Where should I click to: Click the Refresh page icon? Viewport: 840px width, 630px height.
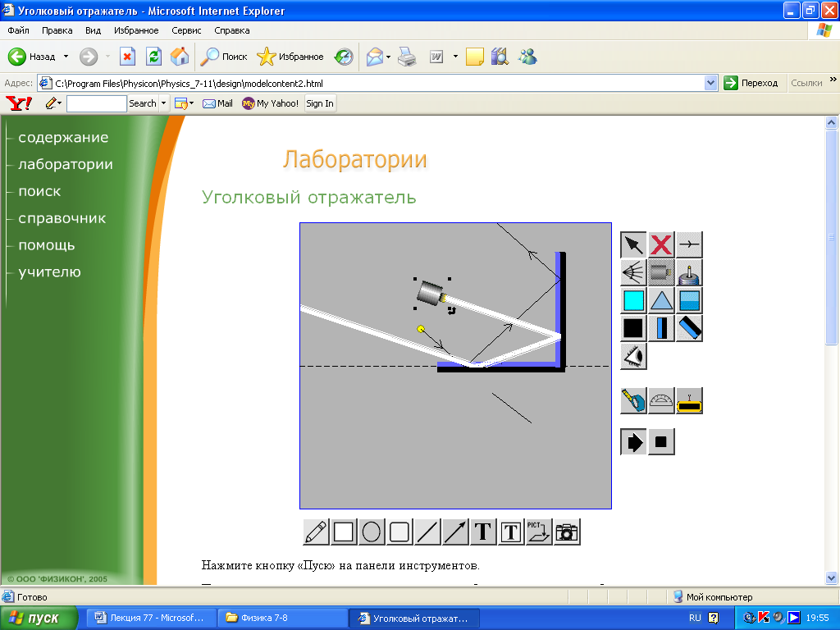point(153,57)
